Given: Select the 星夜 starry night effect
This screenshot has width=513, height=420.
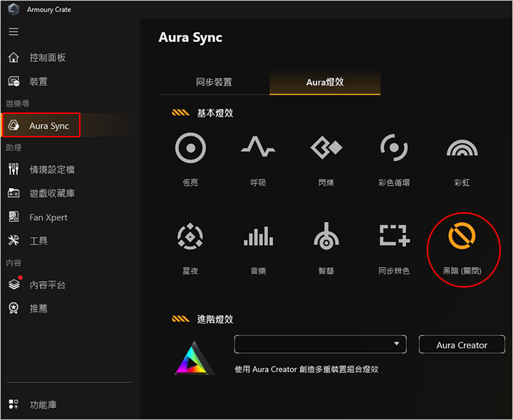Looking at the screenshot, I should [x=190, y=248].
